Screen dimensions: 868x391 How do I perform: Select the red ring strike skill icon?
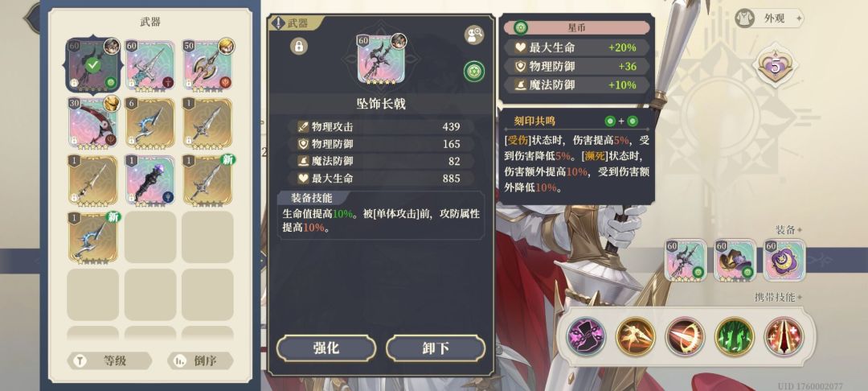685,336
